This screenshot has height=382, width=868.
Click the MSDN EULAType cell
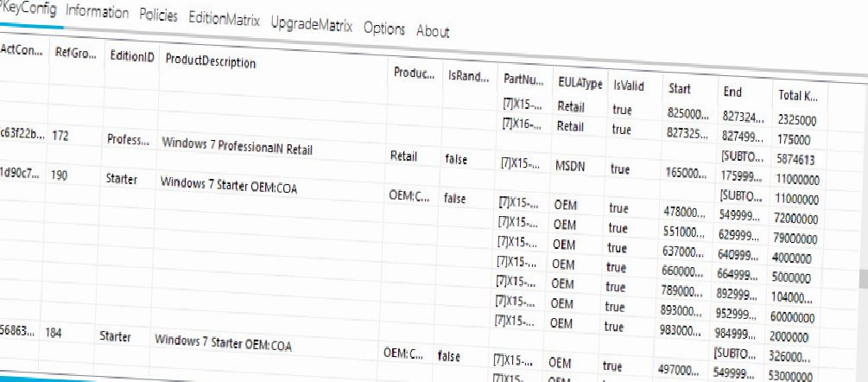571,166
